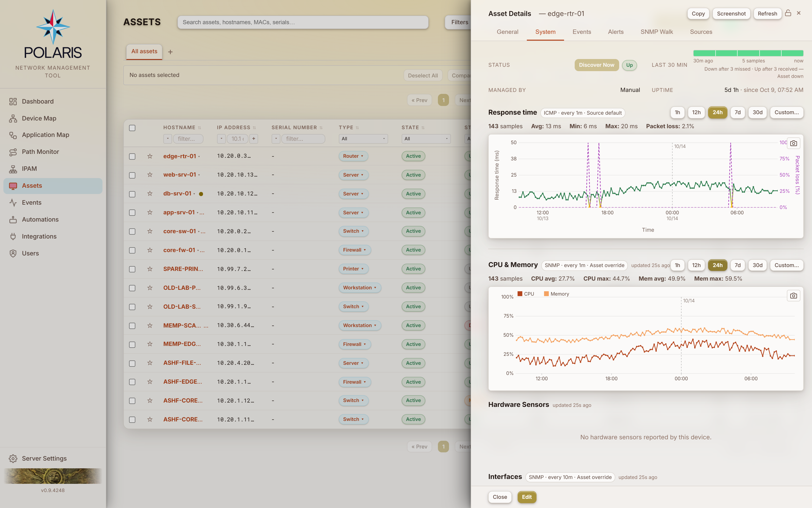The width and height of the screenshot is (812, 508).
Task: Open Integrations plug icon
Action: (x=13, y=237)
